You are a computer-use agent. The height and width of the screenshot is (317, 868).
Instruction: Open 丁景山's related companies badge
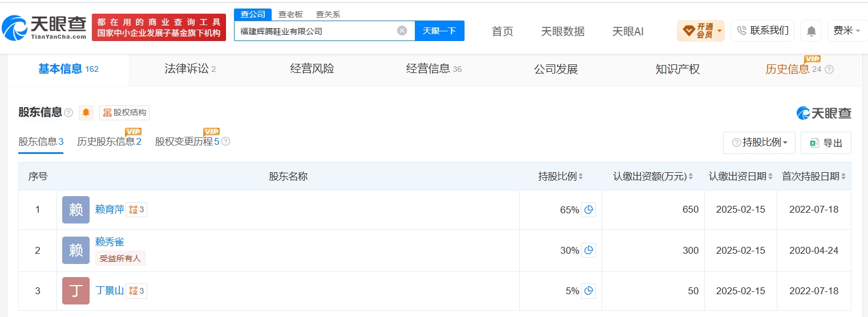136,291
